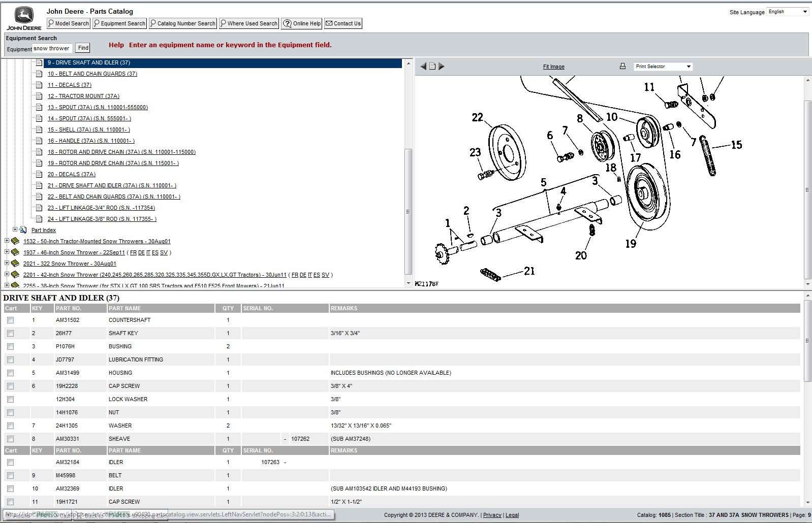Click the Legal link in footer
This screenshot has width=812, height=523.
pyautogui.click(x=512, y=515)
